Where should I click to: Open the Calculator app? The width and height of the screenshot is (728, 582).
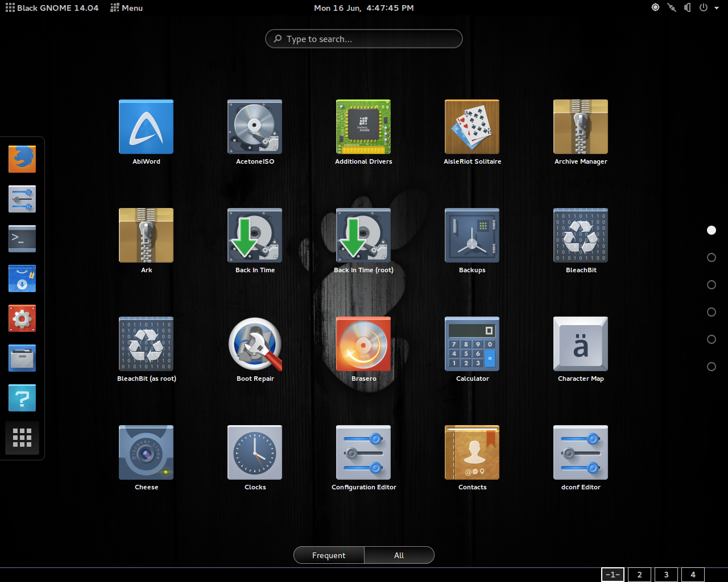coord(472,344)
